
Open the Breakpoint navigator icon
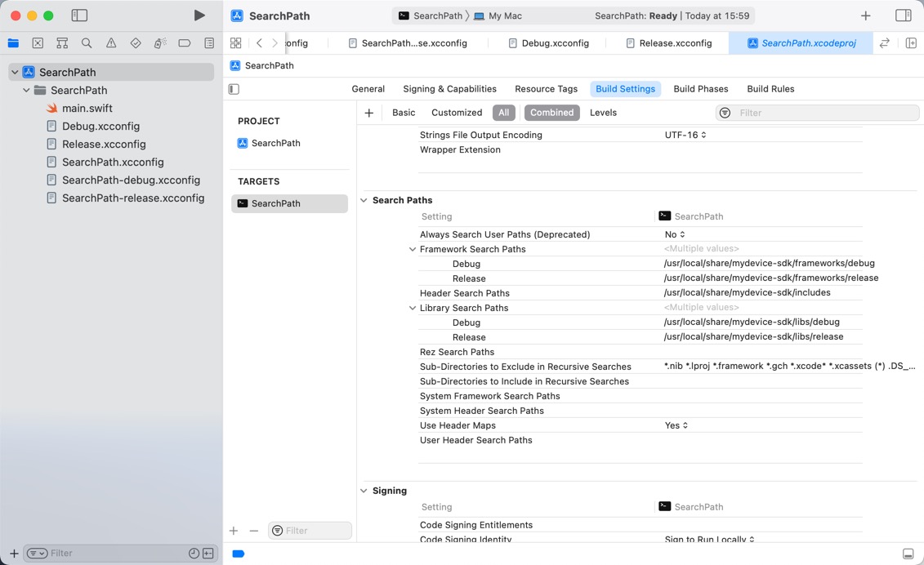(x=185, y=43)
